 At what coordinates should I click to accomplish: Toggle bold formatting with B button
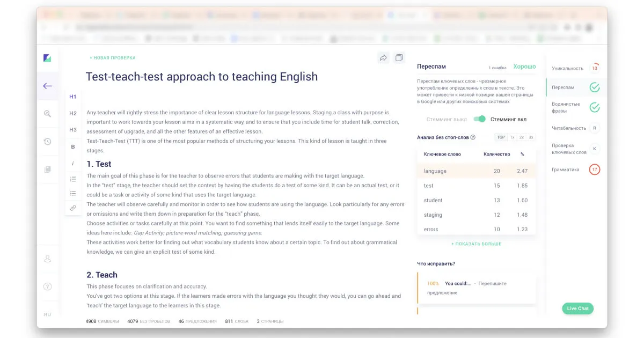(x=73, y=146)
